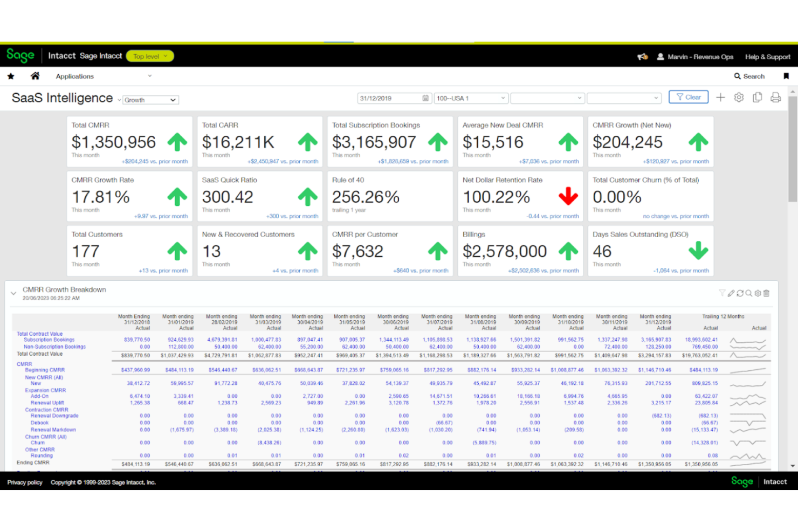This screenshot has width=798, height=532.
Task: Click the Days Sales Outstanding green down arrow
Action: pyautogui.click(x=698, y=251)
